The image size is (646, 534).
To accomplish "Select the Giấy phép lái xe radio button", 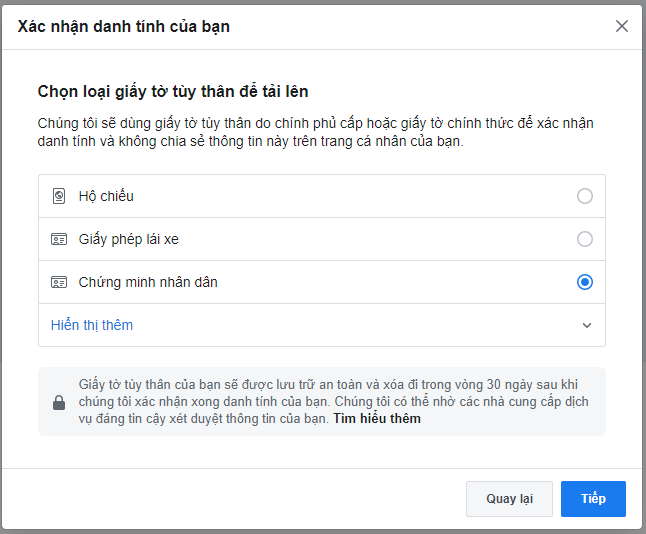I will click(x=585, y=239).
